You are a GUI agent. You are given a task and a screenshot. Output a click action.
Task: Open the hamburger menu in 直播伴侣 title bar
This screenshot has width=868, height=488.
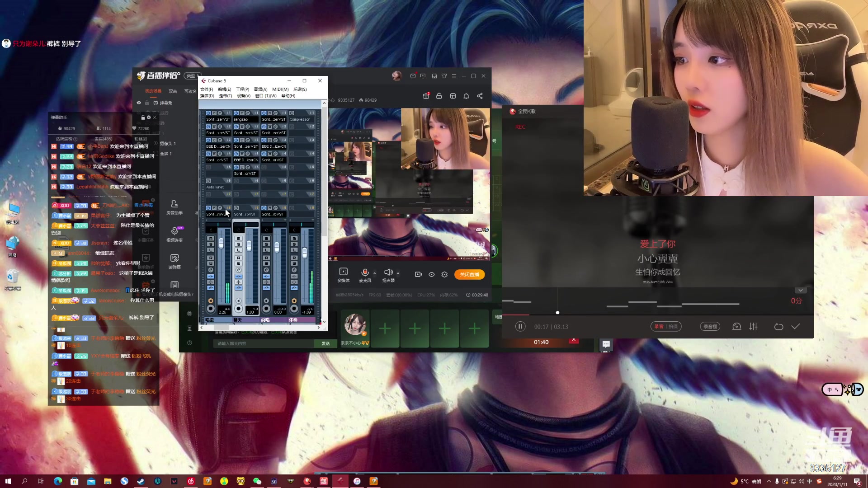point(454,76)
